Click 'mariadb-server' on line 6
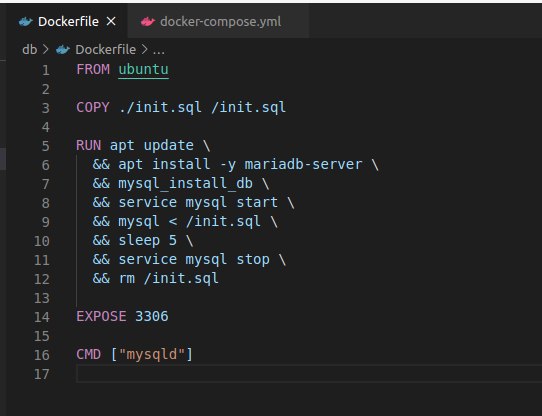 pyautogui.click(x=303, y=165)
